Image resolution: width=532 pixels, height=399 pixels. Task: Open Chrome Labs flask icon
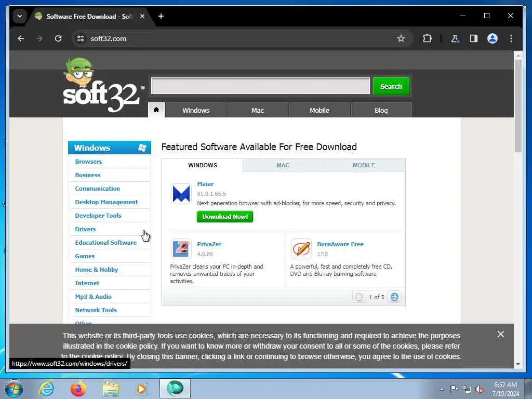click(x=455, y=38)
